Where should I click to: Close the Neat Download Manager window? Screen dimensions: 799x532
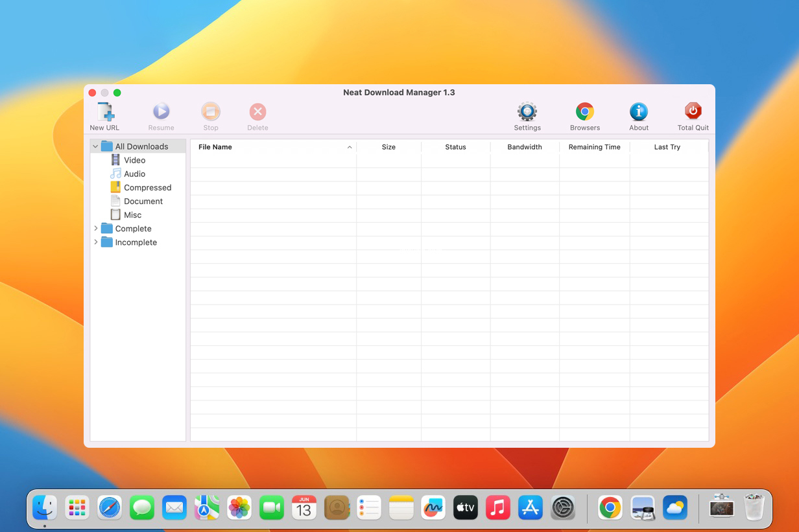pos(92,93)
